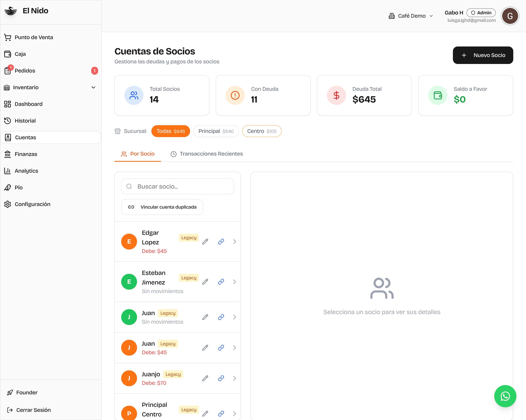Click Cerrar Sesión to log out
Screen dimensions: 526x420
tap(51, 410)
